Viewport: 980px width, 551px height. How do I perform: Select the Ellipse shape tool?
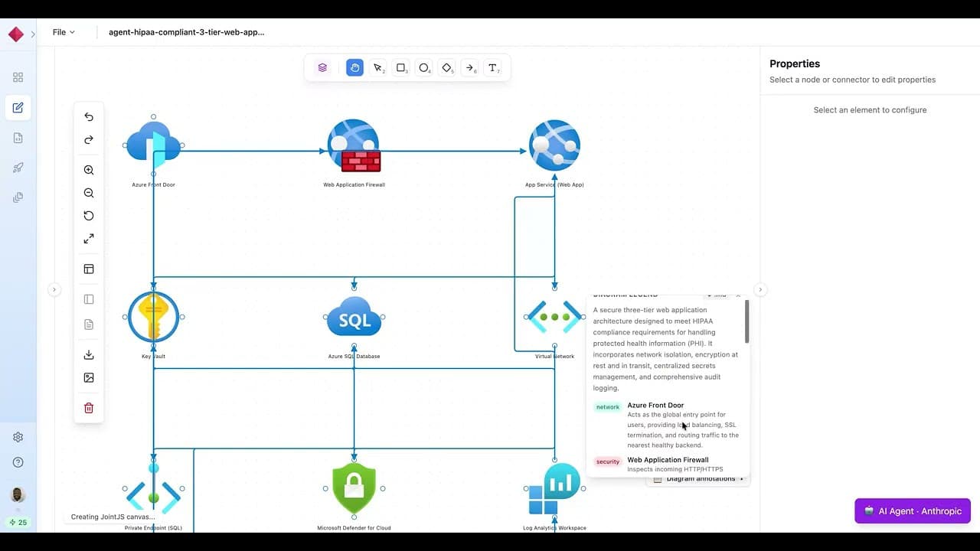point(424,67)
